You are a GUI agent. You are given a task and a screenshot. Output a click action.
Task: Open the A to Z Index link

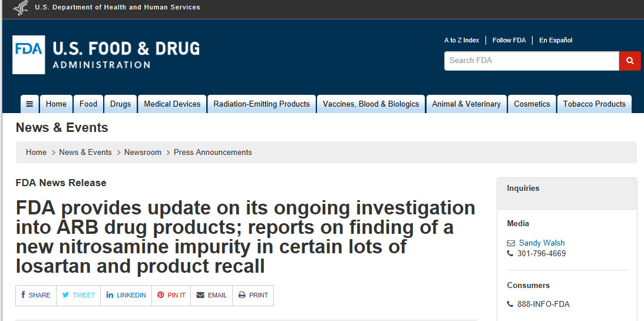point(461,40)
